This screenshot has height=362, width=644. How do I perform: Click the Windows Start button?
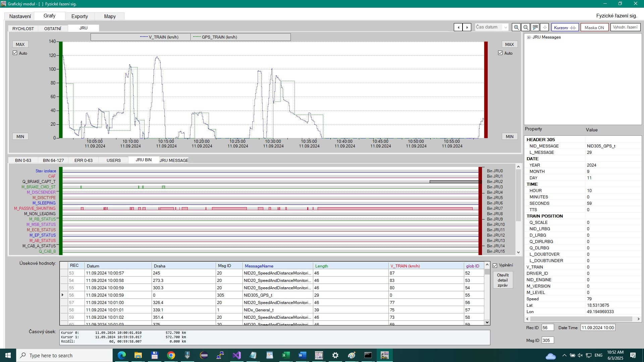pyautogui.click(x=8, y=355)
